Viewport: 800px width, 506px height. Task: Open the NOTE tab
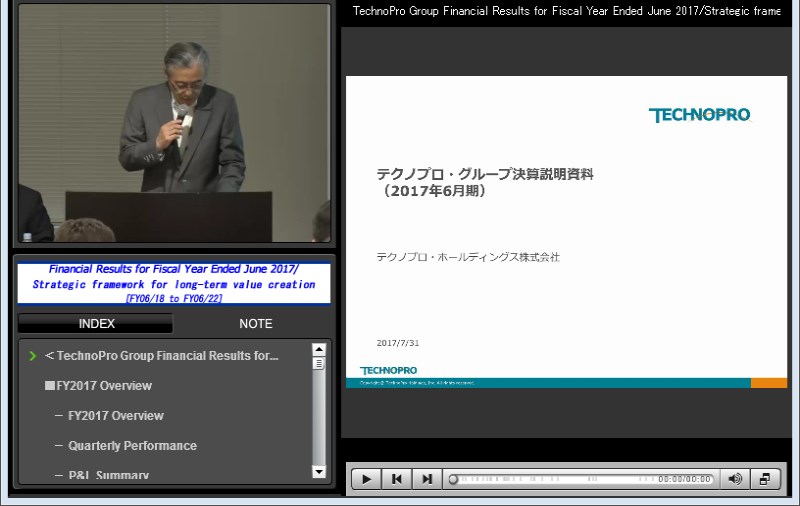coord(256,323)
